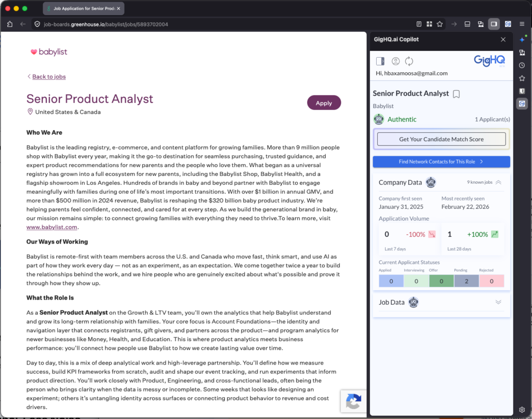Image resolution: width=532 pixels, height=419 pixels.
Task: Click the January 31, 2025 date
Action: [401, 207]
